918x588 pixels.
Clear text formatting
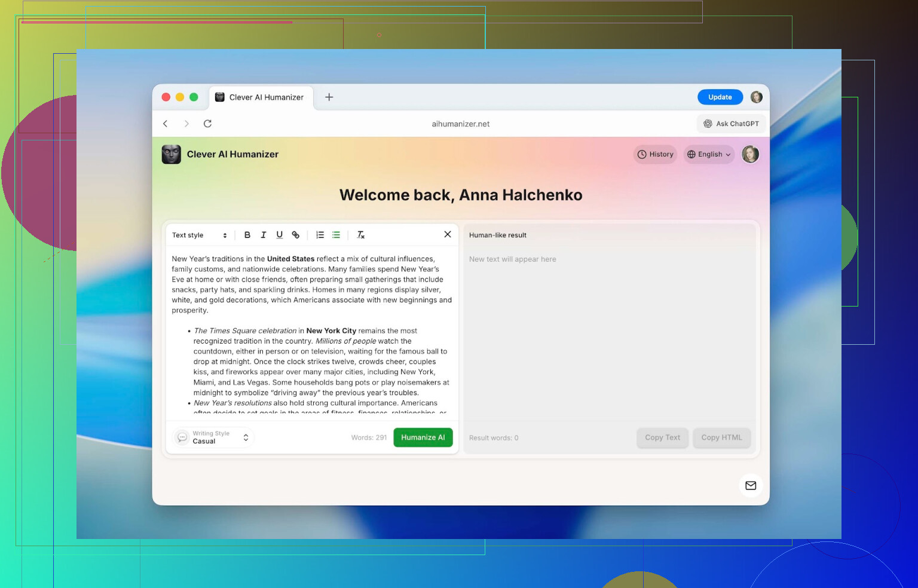(360, 235)
